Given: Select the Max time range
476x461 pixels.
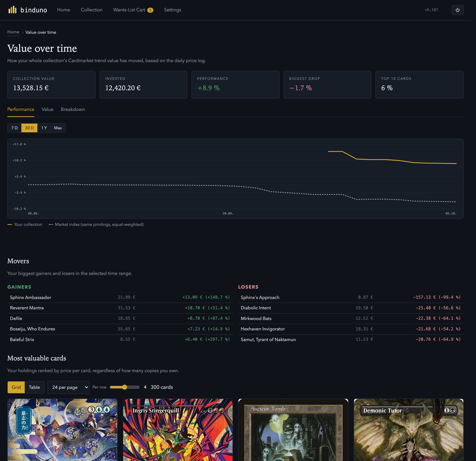Looking at the screenshot, I should (x=58, y=128).
